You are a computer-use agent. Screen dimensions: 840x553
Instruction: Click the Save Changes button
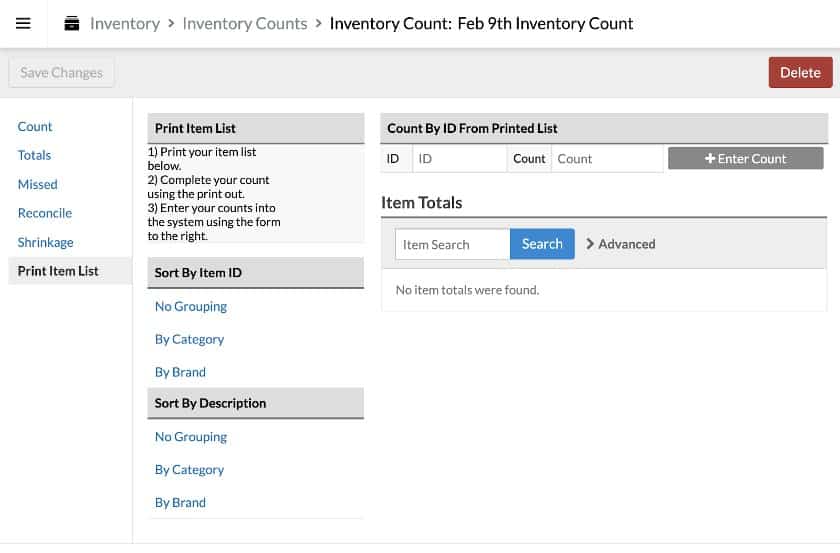[x=61, y=72]
